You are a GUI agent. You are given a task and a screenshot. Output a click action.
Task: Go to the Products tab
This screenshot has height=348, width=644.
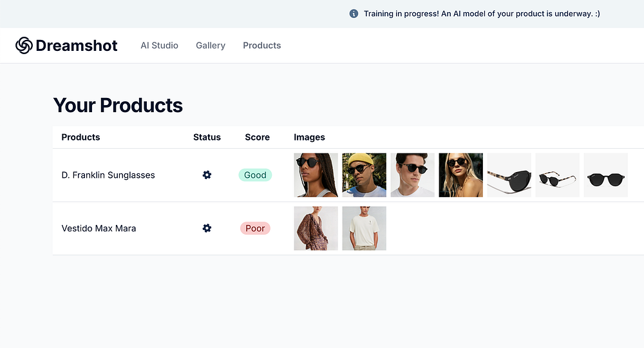[261, 45]
